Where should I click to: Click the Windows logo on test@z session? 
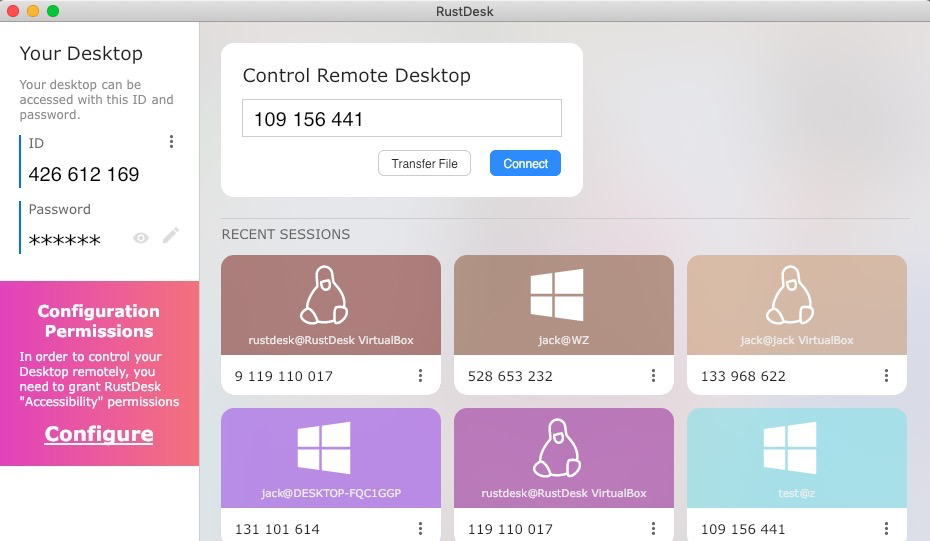pos(789,448)
